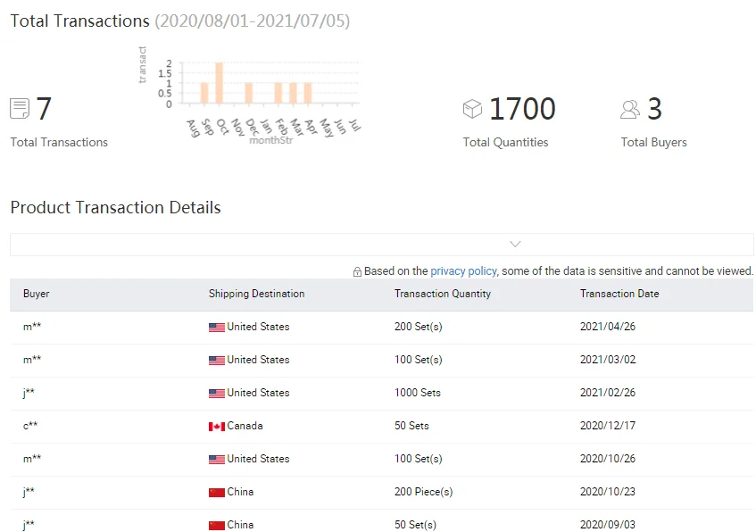
Task: Click the 1700 total quantities number
Action: 522,109
